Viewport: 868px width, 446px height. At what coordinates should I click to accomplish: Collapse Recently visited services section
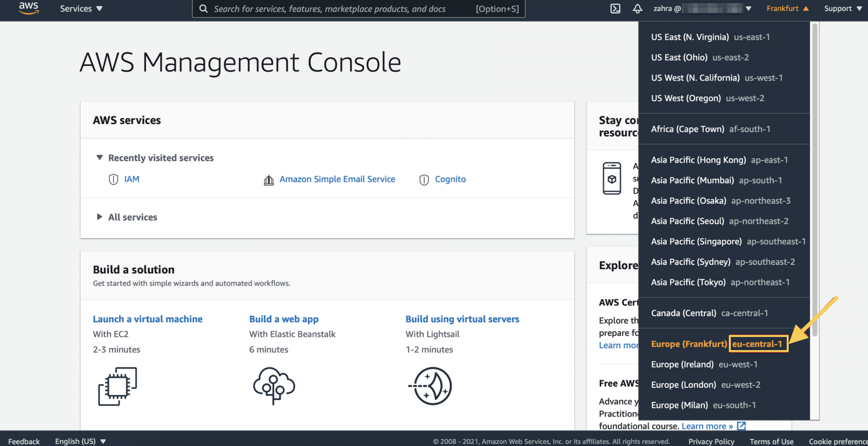(x=155, y=158)
